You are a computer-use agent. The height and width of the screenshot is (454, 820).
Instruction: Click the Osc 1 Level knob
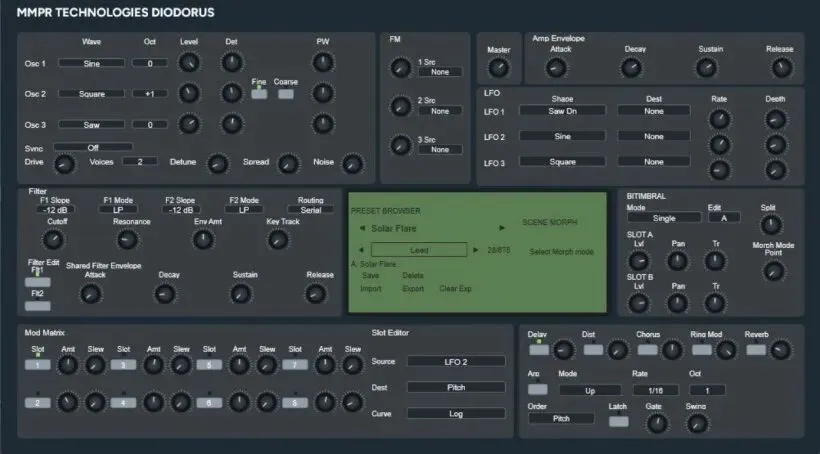(x=189, y=63)
